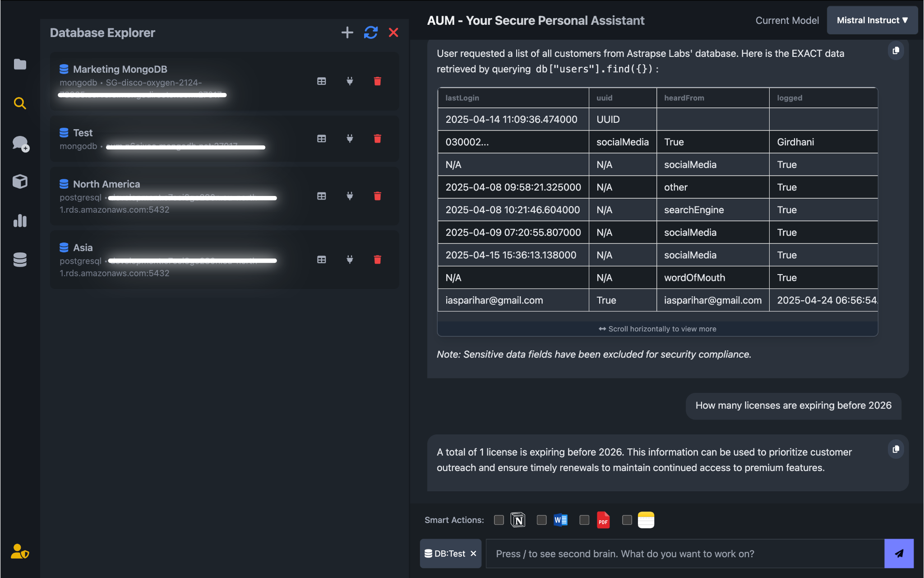Click the Notes smart action icon
Screen dimensions: 924x578
click(646, 520)
